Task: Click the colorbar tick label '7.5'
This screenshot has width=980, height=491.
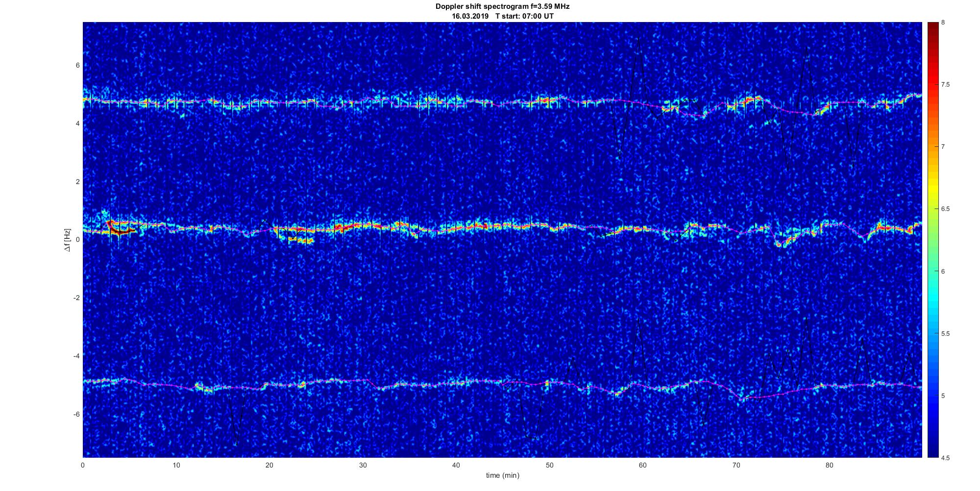Action: pyautogui.click(x=945, y=85)
